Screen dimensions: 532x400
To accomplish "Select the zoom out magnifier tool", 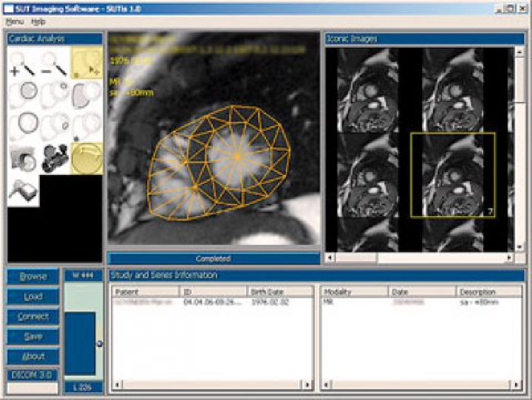I will pyautogui.click(x=55, y=63).
